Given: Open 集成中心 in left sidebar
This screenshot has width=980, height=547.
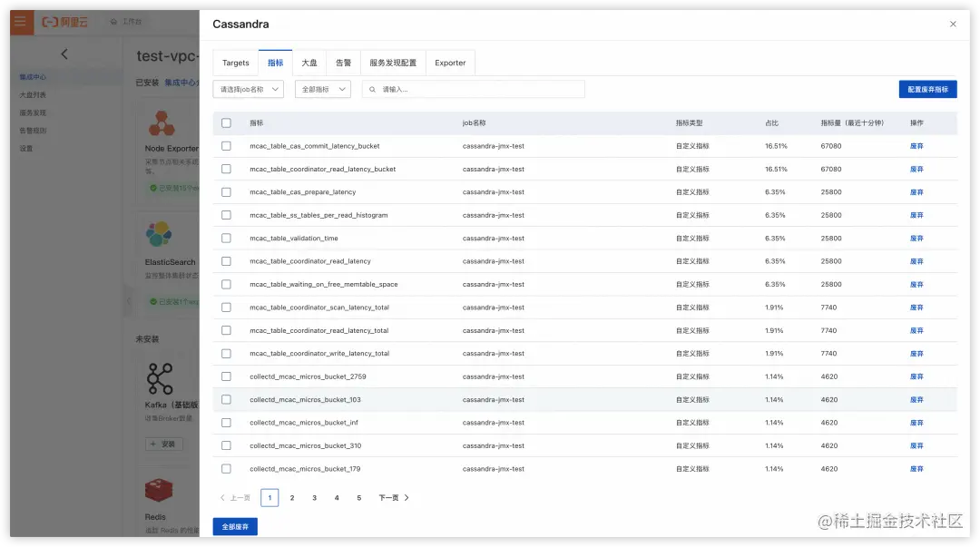Looking at the screenshot, I should click(33, 77).
